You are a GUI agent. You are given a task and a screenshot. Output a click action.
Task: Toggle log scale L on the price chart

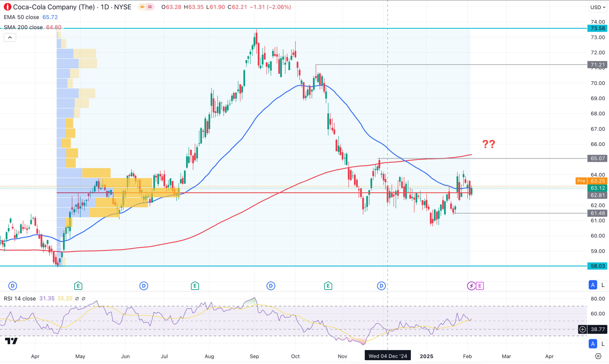pyautogui.click(x=603, y=285)
